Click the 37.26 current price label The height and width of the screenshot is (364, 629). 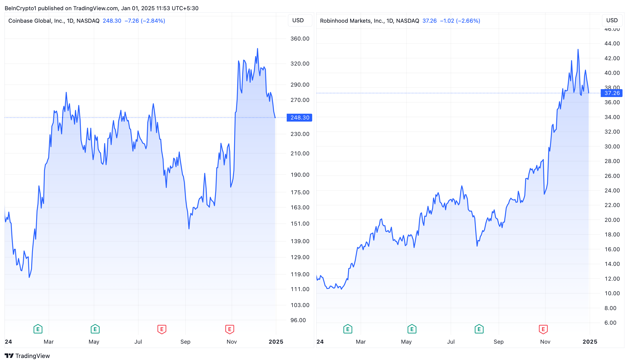click(x=612, y=93)
